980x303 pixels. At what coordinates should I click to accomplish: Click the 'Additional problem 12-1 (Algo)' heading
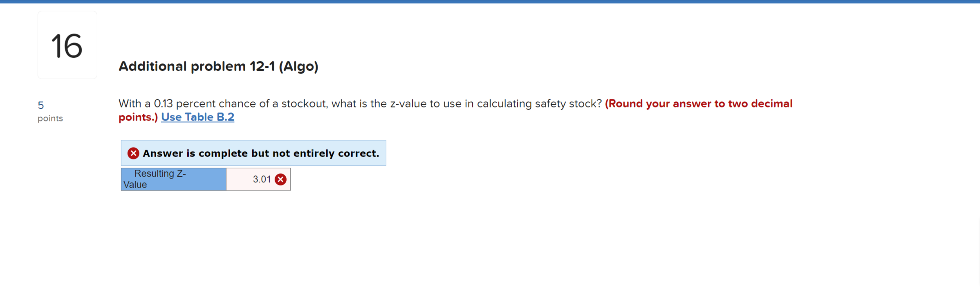(x=218, y=66)
